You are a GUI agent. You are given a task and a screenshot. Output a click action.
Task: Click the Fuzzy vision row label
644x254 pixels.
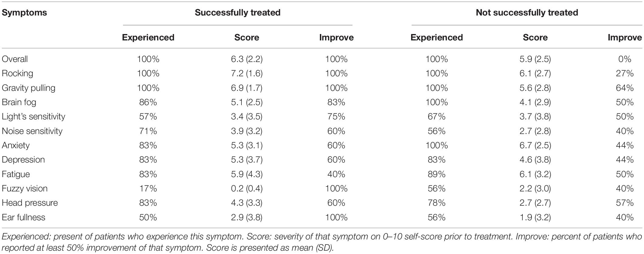pos(25,189)
